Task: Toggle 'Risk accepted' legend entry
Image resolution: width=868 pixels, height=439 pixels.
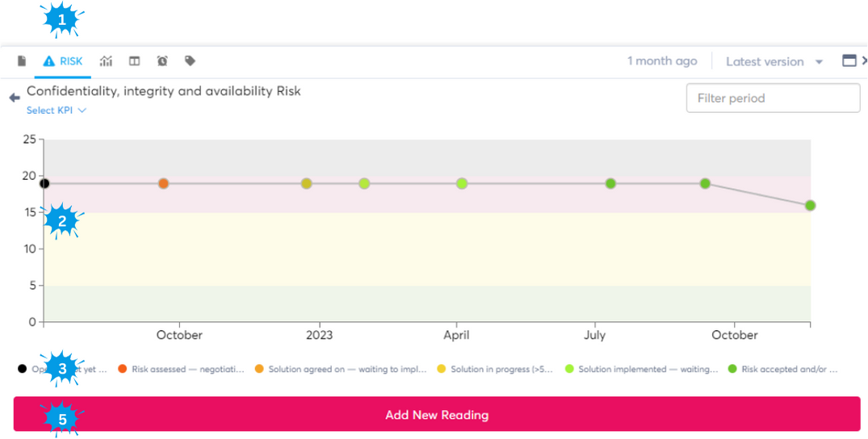Action: coord(789,370)
